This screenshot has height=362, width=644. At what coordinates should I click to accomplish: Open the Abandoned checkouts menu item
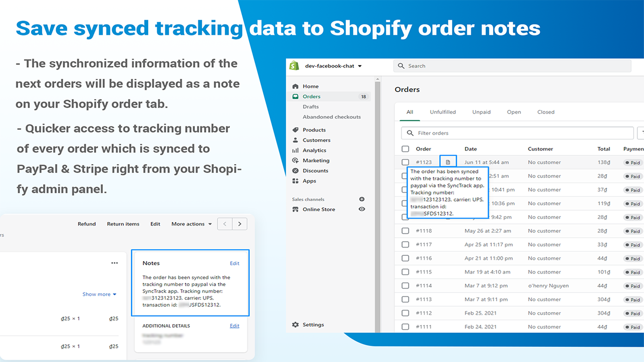(332, 117)
